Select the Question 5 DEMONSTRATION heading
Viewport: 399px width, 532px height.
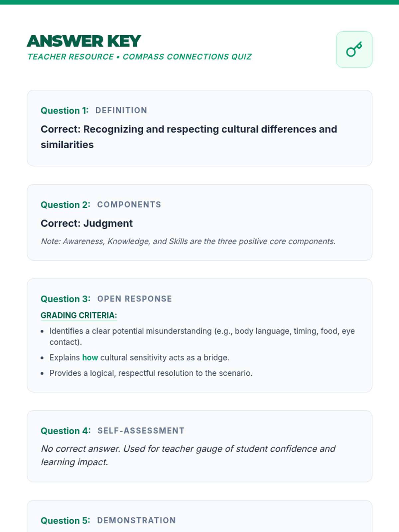pyautogui.click(x=108, y=520)
